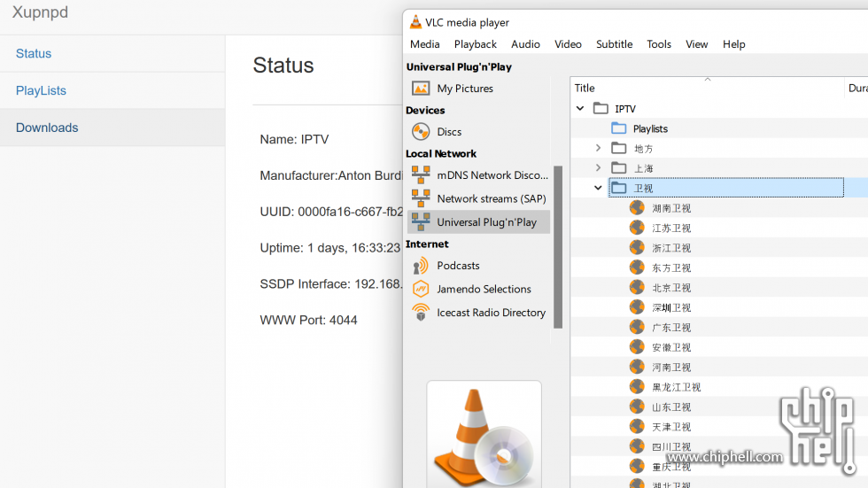868x488 pixels.
Task: Open PlayLists link in Xupnpd sidebar
Action: tap(41, 90)
